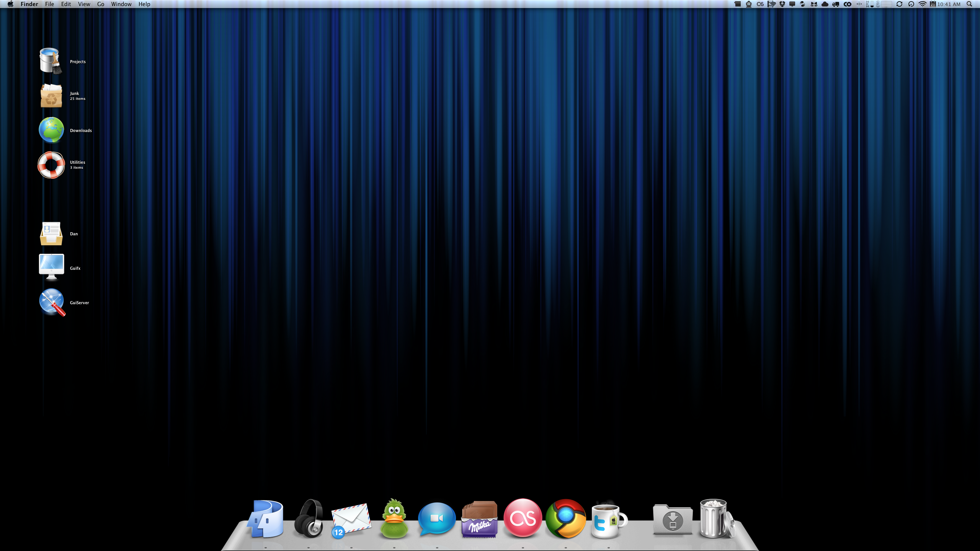Click the sync arrows menu bar icon
The height and width of the screenshot is (551, 980).
coord(899,4)
